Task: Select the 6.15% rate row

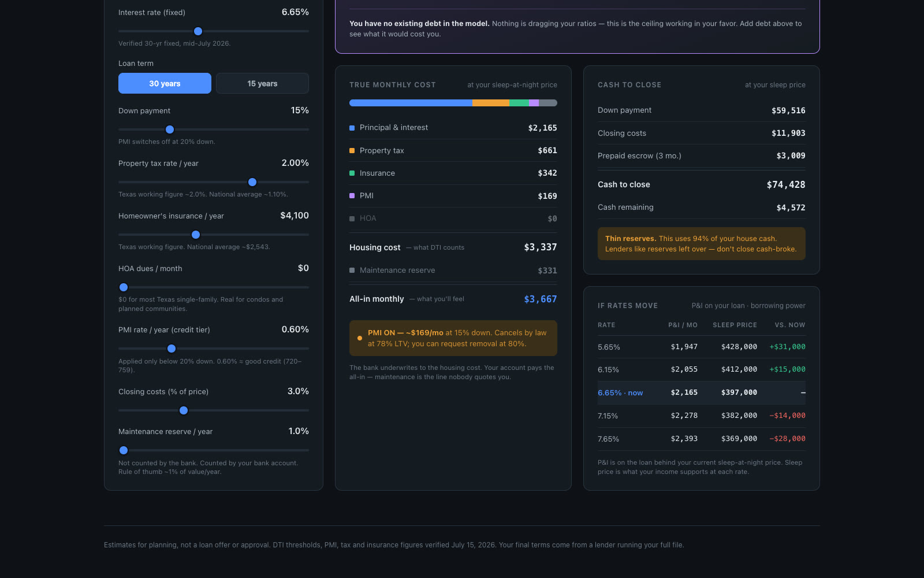Action: coord(702,370)
